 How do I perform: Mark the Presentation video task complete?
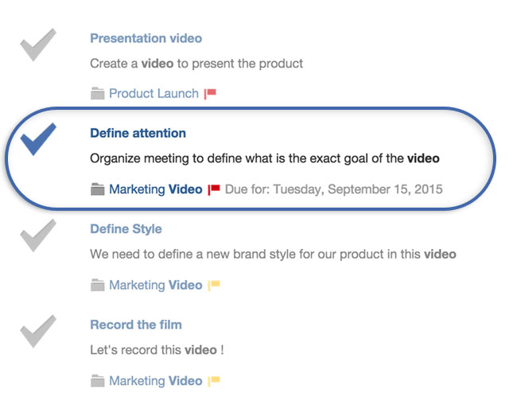(x=38, y=45)
